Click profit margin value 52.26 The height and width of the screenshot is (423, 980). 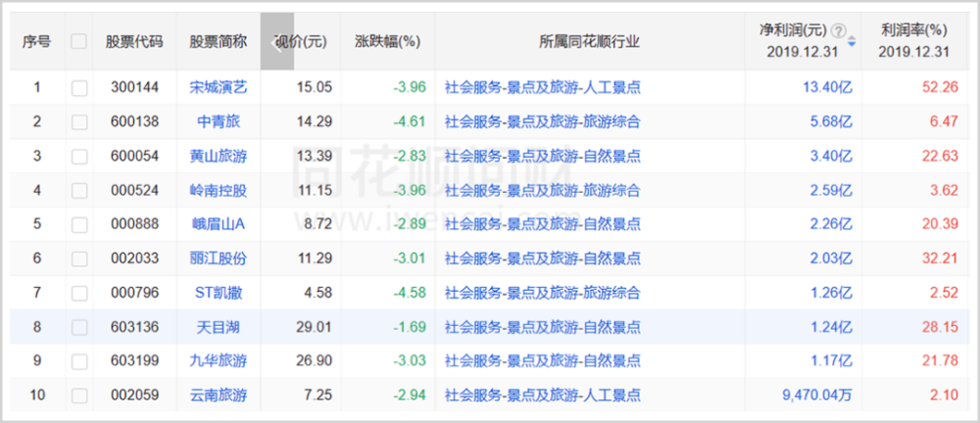pos(940,87)
